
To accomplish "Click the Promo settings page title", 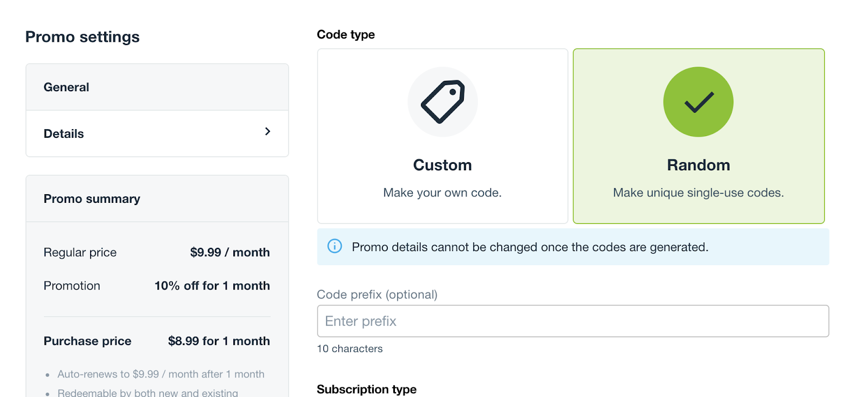I will (x=82, y=37).
